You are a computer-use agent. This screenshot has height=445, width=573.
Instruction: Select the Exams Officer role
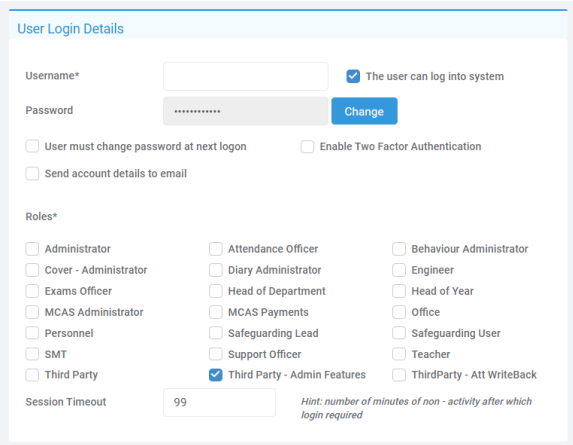pyautogui.click(x=32, y=291)
